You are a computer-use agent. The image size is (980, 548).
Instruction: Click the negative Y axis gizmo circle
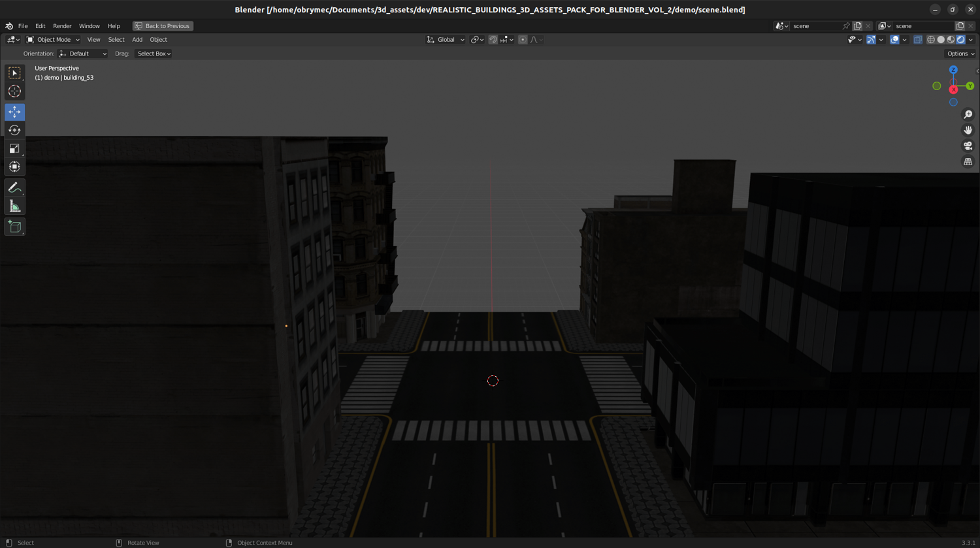click(937, 86)
